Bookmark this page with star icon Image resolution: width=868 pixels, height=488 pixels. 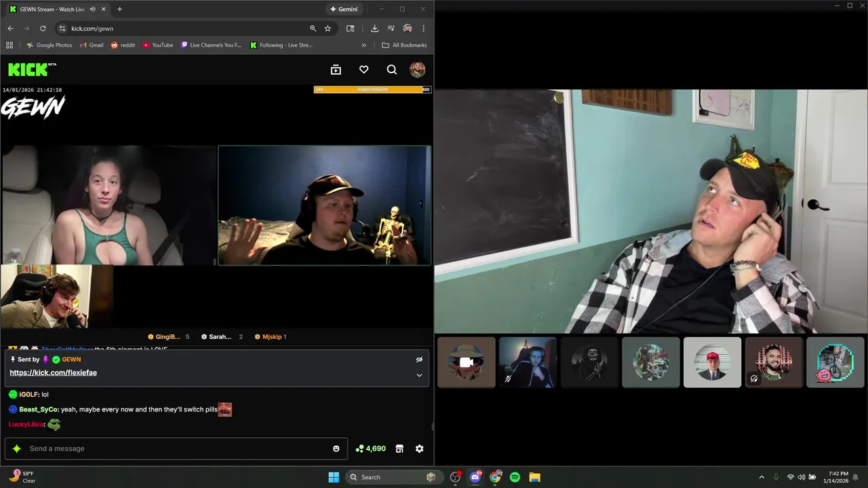[x=328, y=28]
